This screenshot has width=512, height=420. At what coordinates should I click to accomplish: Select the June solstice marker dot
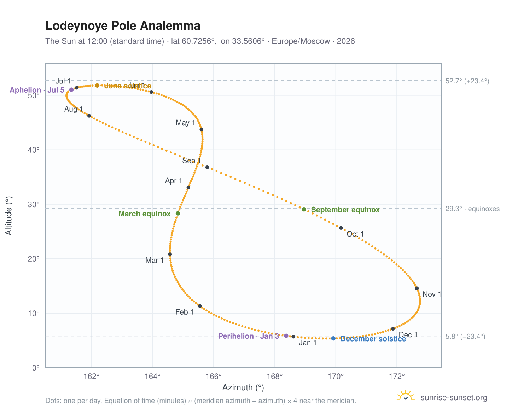pos(97,86)
